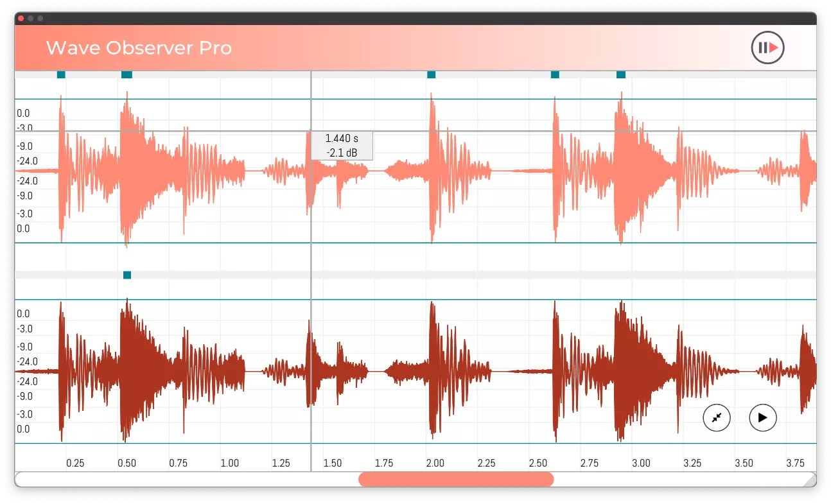This screenshot has height=504, width=831.
Task: Click the collapse view icon near bottom right
Action: pyautogui.click(x=716, y=418)
